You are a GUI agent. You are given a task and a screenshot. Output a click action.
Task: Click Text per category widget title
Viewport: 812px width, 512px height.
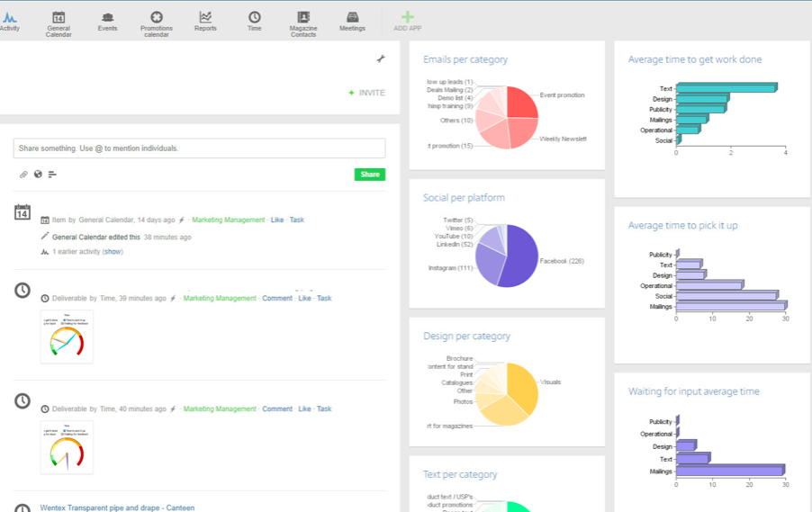point(460,474)
